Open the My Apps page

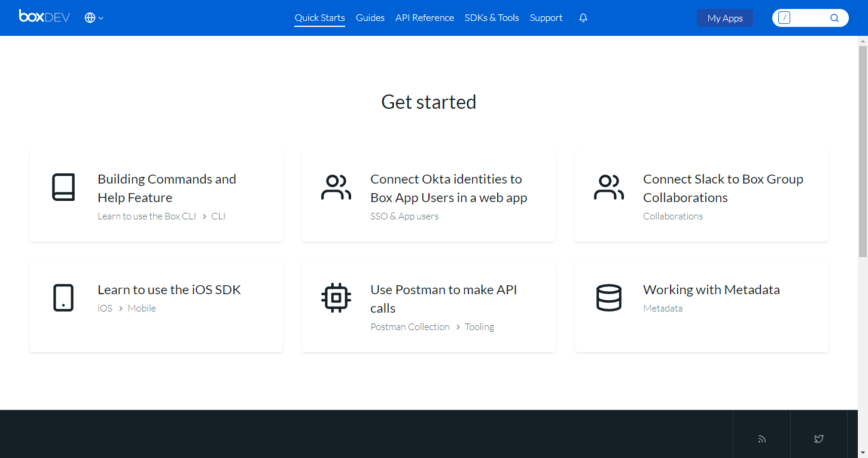click(x=724, y=18)
